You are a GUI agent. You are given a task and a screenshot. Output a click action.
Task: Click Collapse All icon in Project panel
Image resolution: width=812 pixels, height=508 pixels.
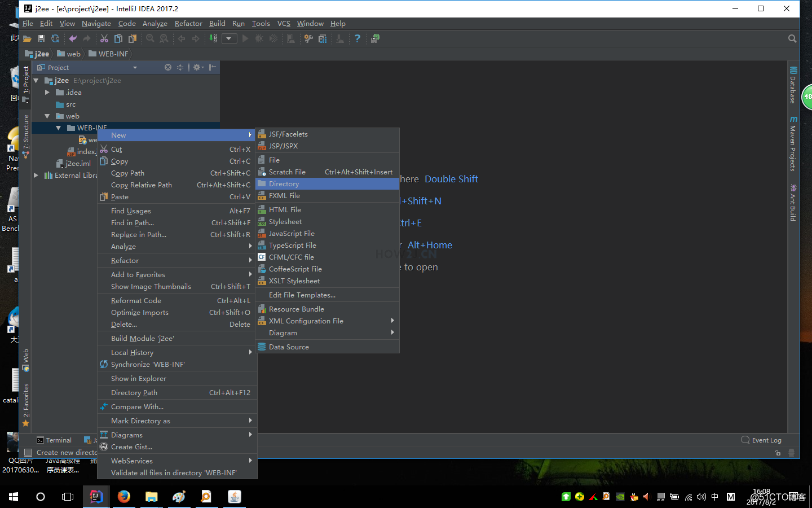tap(180, 67)
